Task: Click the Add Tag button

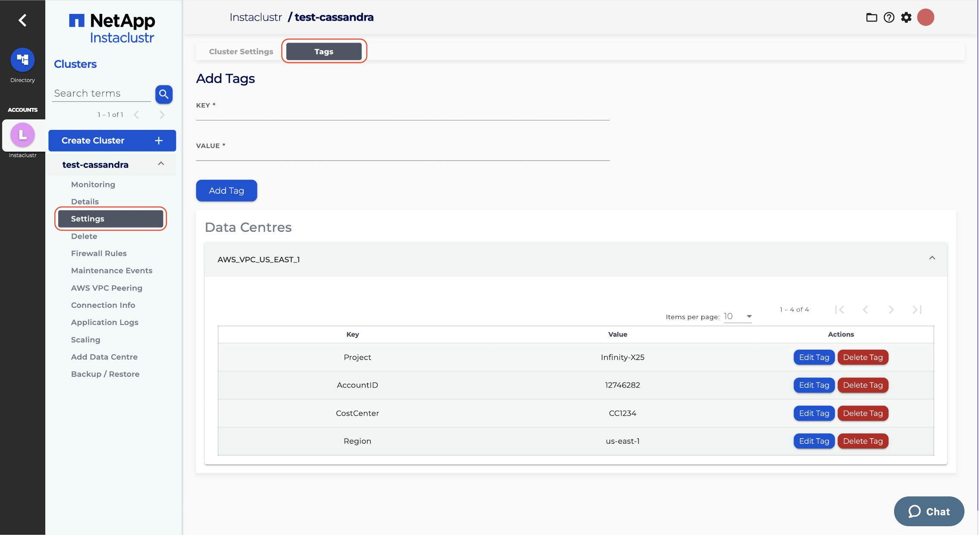Action: [x=226, y=191]
